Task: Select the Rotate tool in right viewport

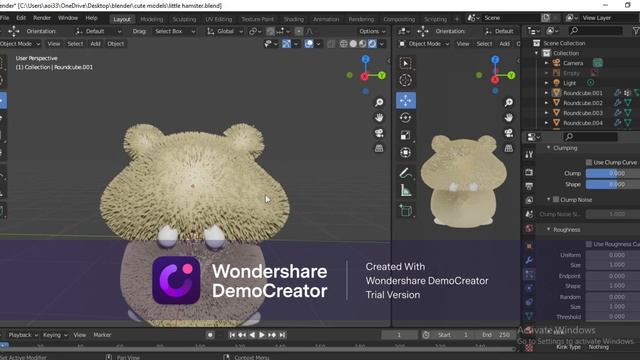Action: pos(406,118)
